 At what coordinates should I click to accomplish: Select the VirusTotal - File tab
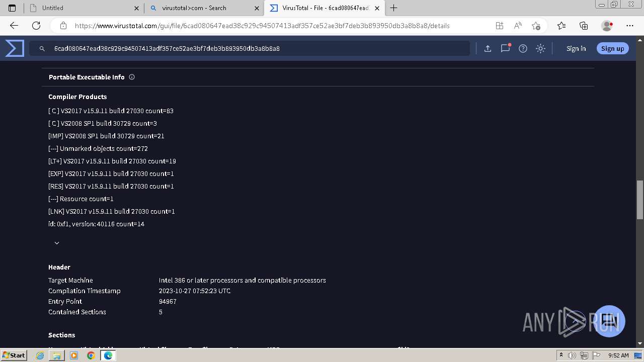324,8
